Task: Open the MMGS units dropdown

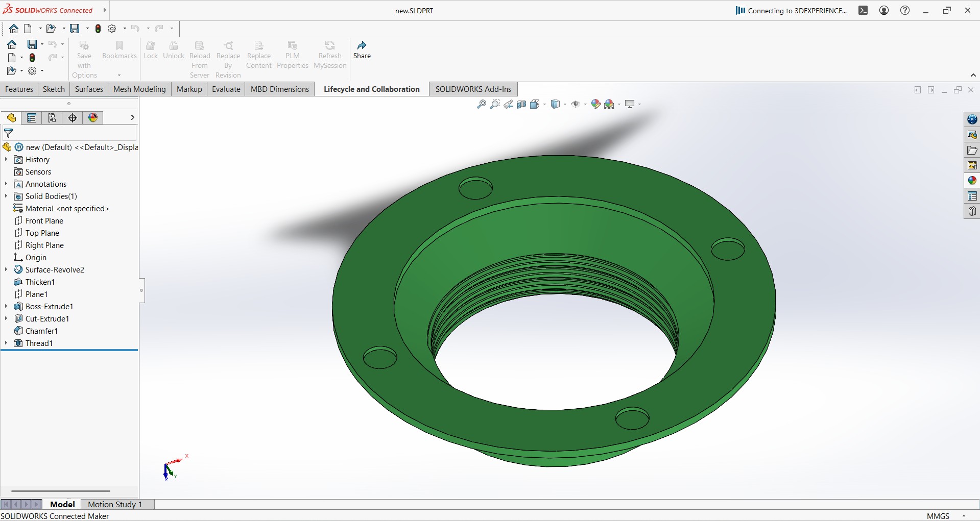Action: click(964, 516)
